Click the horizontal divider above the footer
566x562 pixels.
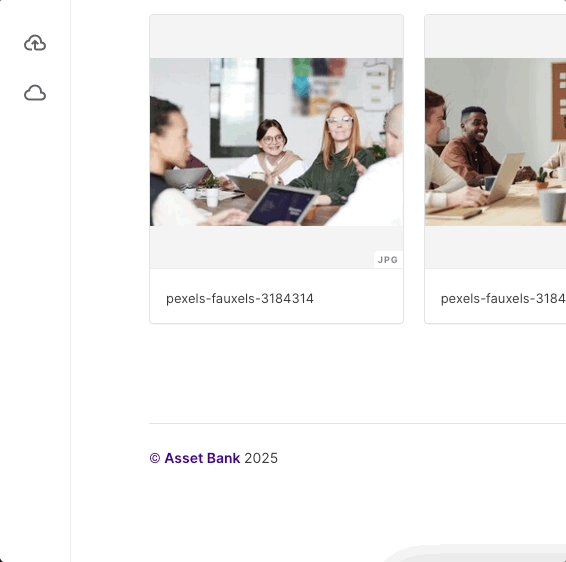357,423
